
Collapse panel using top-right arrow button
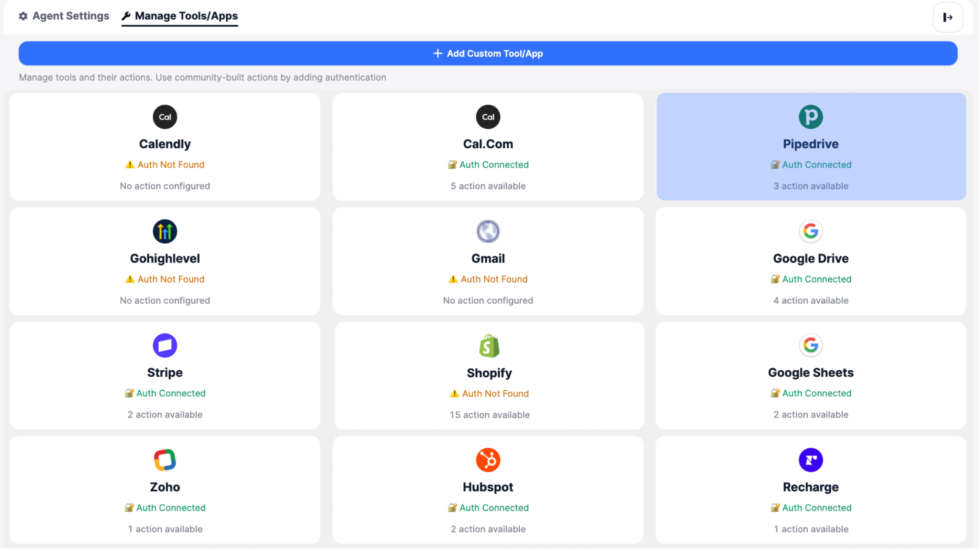[x=947, y=18]
